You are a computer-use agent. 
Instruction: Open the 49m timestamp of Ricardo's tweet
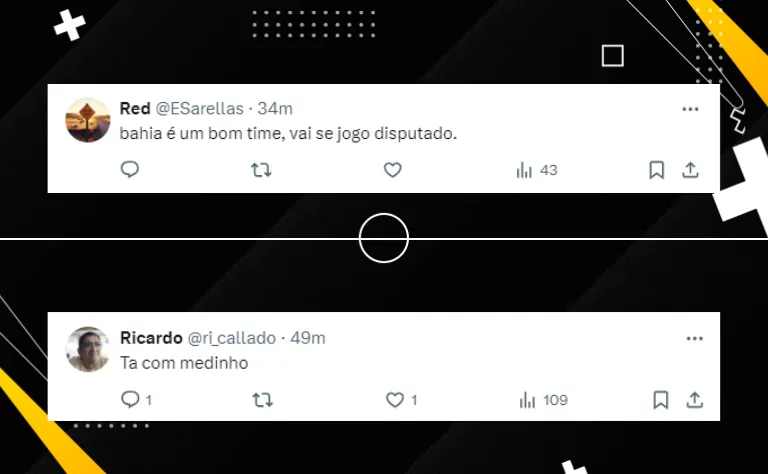tap(308, 338)
